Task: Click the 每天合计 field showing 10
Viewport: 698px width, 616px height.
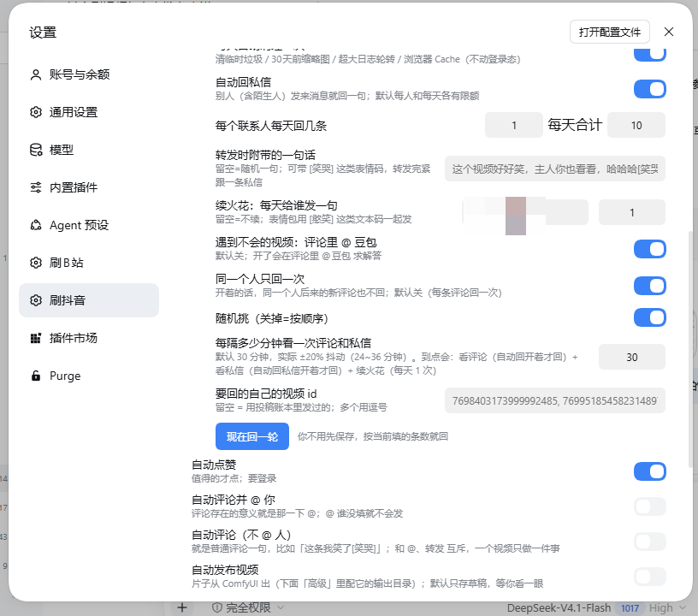Action: coord(636,125)
